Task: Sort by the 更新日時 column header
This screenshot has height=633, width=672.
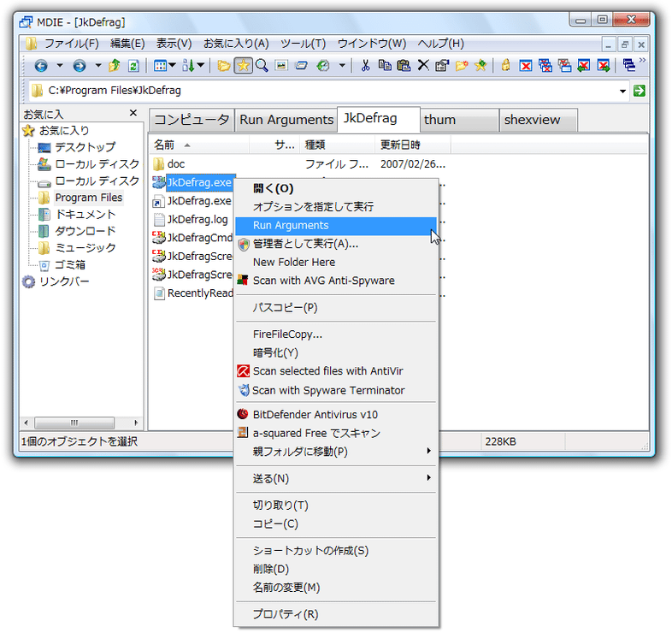Action: (412, 145)
